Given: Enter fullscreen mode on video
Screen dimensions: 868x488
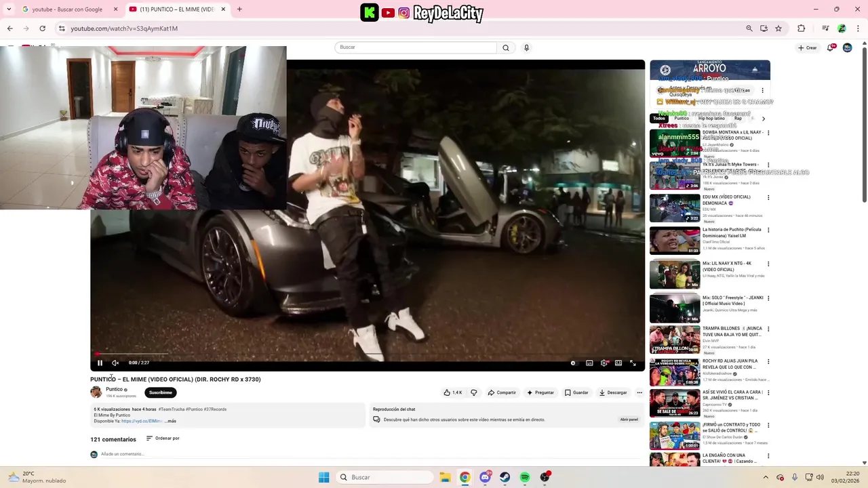Looking at the screenshot, I should coord(633,363).
